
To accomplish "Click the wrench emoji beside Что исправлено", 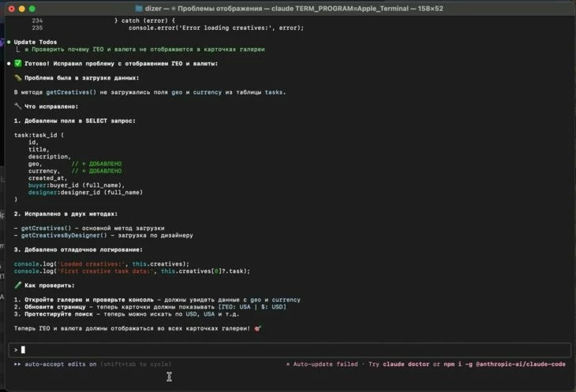I will 18,106.
